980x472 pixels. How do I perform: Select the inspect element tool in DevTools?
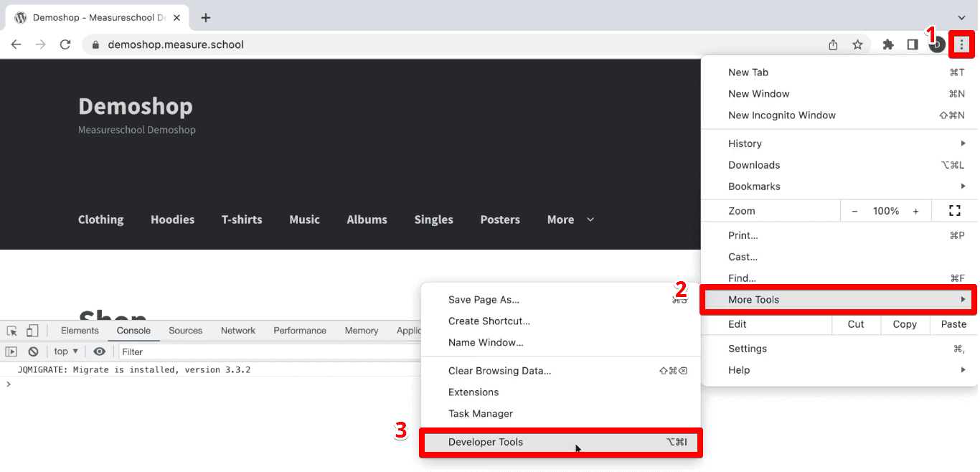tap(11, 330)
